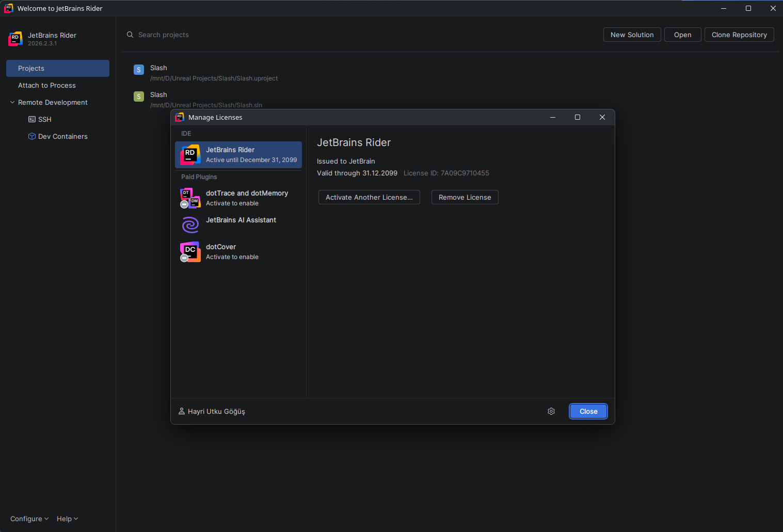
Task: Click Activate Another License button
Action: pos(369,197)
